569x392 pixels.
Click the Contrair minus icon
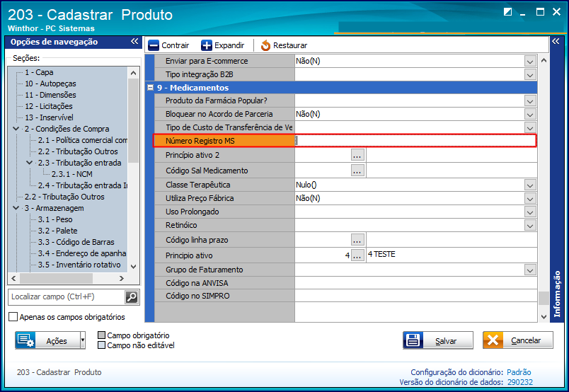click(x=154, y=45)
